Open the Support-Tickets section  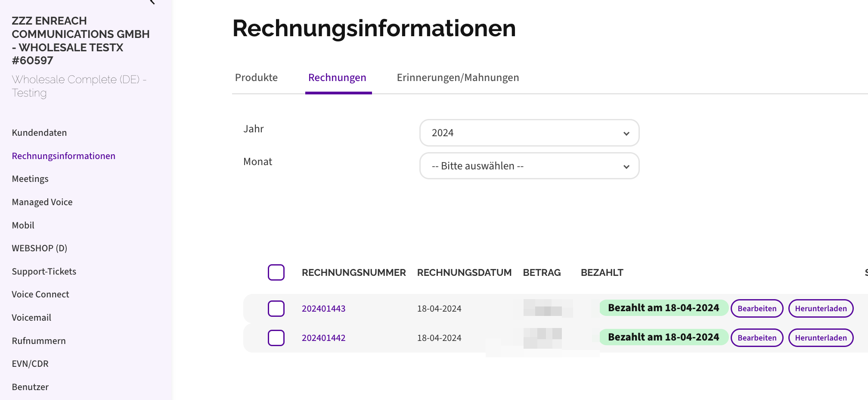click(x=44, y=271)
